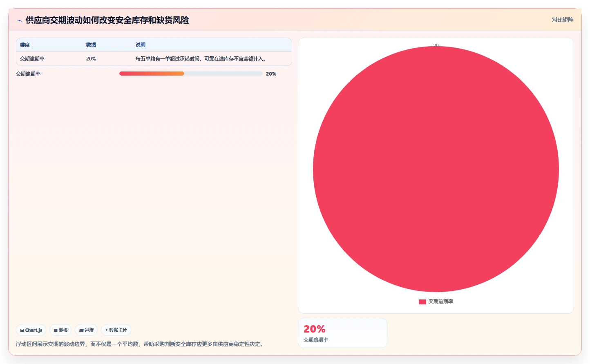
Task: Click the red legend swatch under the pie chart
Action: click(422, 301)
